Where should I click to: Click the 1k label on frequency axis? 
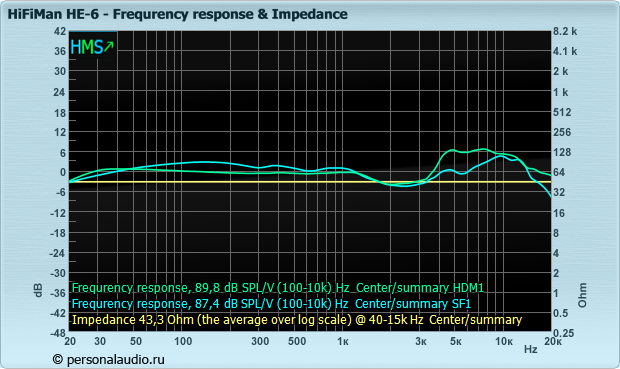pos(342,341)
